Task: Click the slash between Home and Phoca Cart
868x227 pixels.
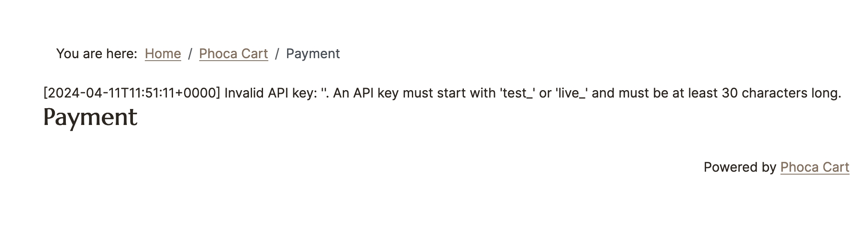Action: pos(190,54)
